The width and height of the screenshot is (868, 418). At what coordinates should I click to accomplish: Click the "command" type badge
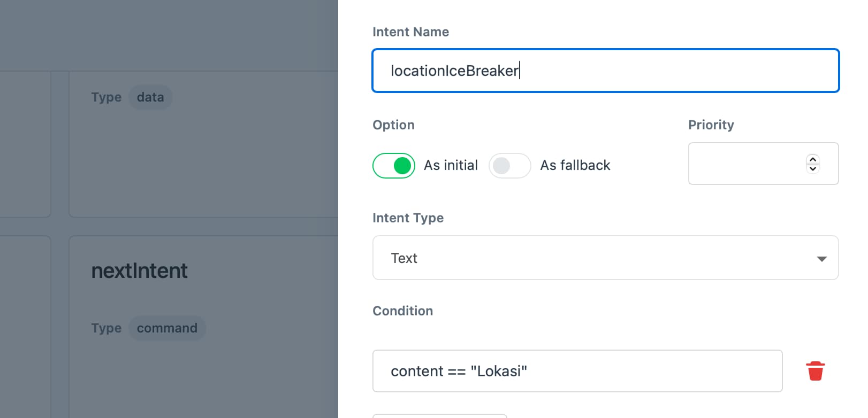(167, 328)
